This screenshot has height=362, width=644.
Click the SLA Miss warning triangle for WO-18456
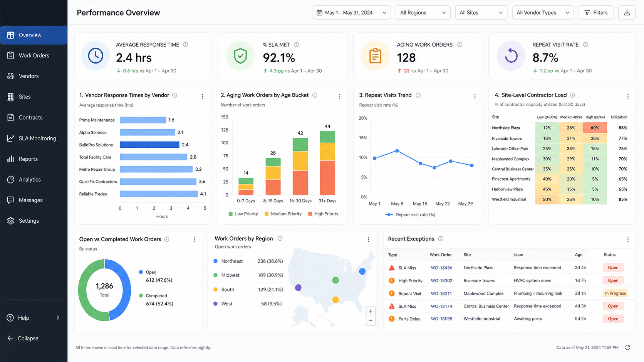pos(392,268)
